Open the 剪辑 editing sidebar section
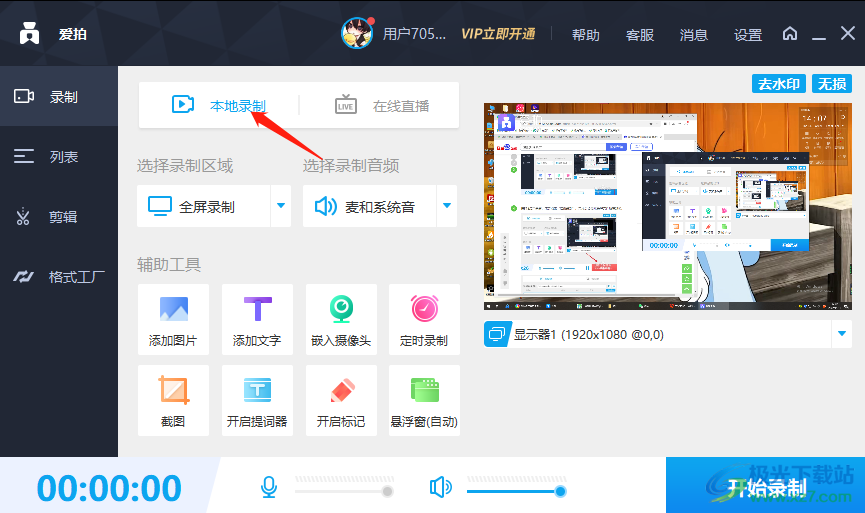Viewport: 865px width, 513px height. click(58, 217)
